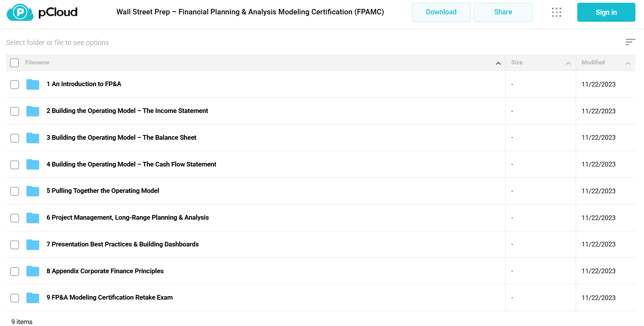Click the pCloud logo icon
This screenshot has height=326, width=644.
click(x=20, y=12)
